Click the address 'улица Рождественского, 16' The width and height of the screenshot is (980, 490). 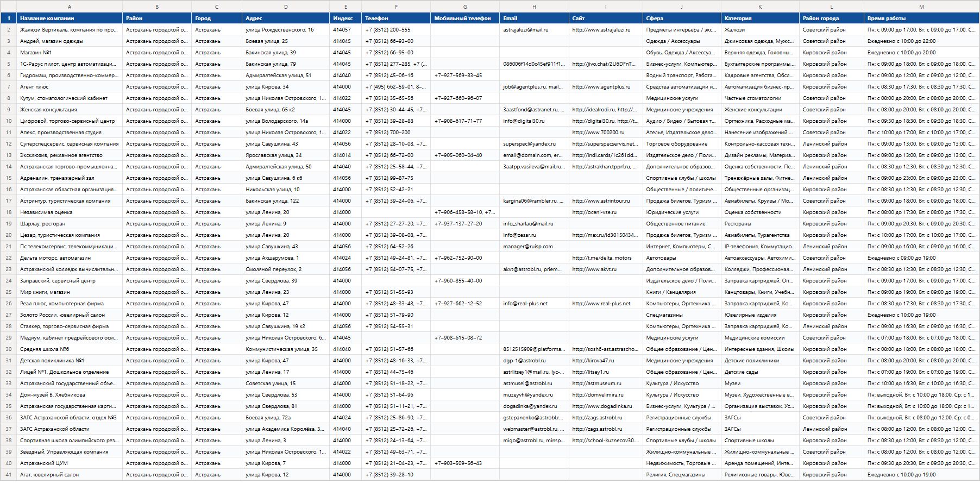tap(286, 30)
